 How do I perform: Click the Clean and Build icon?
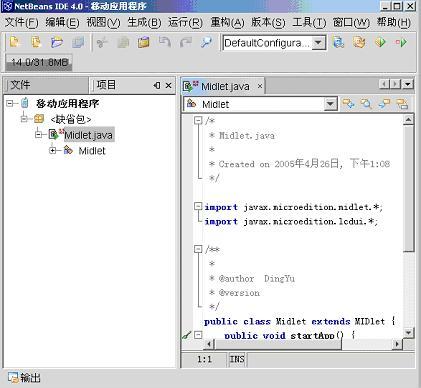[359, 42]
